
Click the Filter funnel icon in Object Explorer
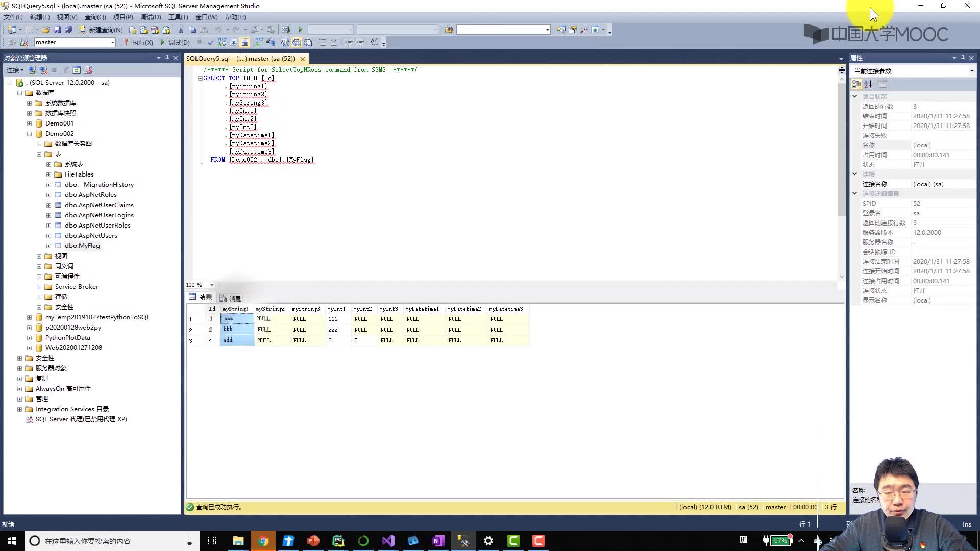tap(65, 70)
